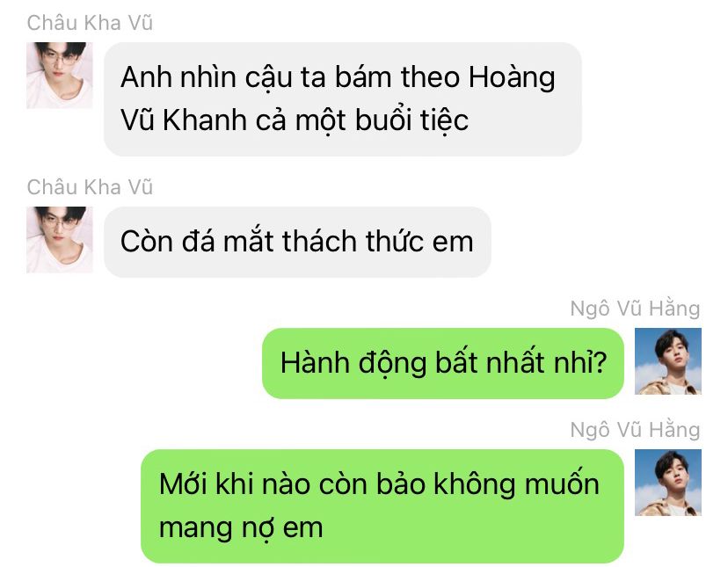This screenshot has width=728, height=567.
Task: Click the words 'buổi tiệc' in the first bubble
Action: [x=411, y=120]
